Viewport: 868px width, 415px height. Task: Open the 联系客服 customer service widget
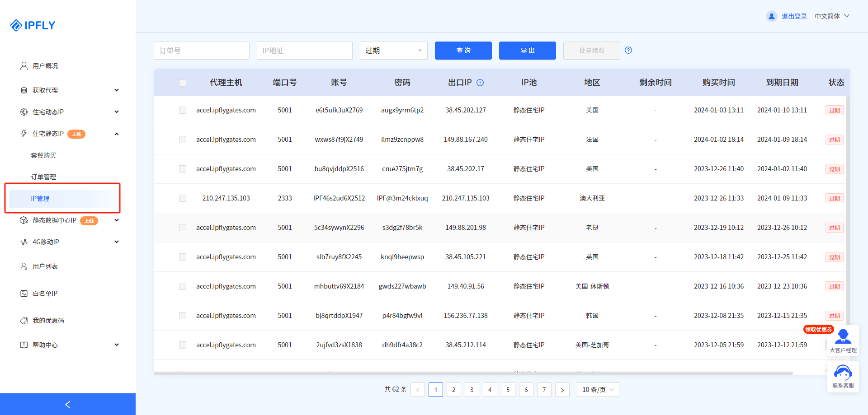pos(843,377)
